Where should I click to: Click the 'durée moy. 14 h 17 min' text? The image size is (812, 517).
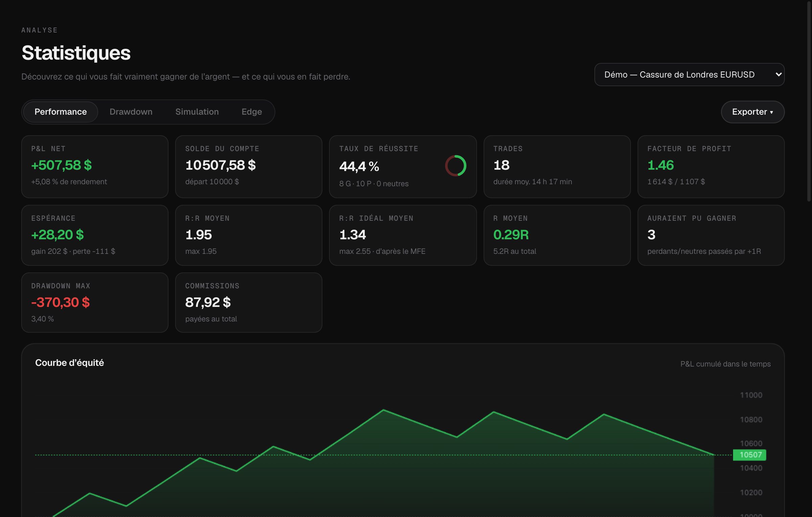point(533,182)
